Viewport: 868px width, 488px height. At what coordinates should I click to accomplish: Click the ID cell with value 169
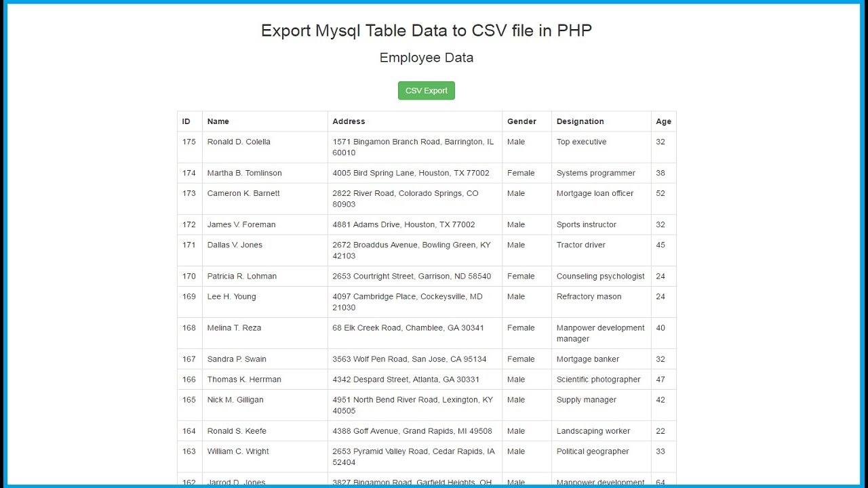(x=189, y=296)
